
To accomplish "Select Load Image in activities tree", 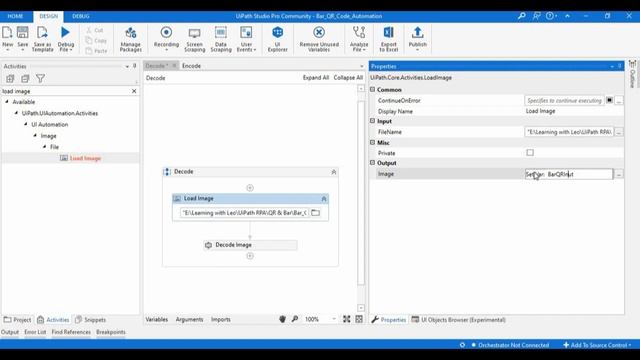I will (x=81, y=158).
